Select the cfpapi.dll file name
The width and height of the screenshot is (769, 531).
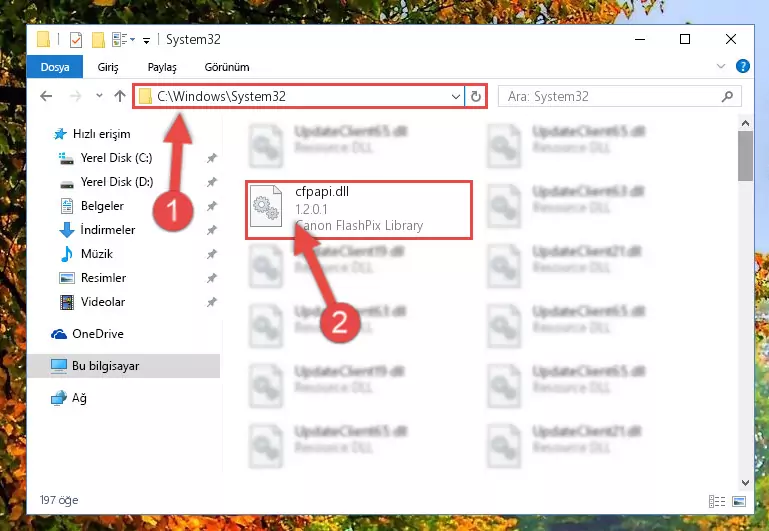[322, 192]
